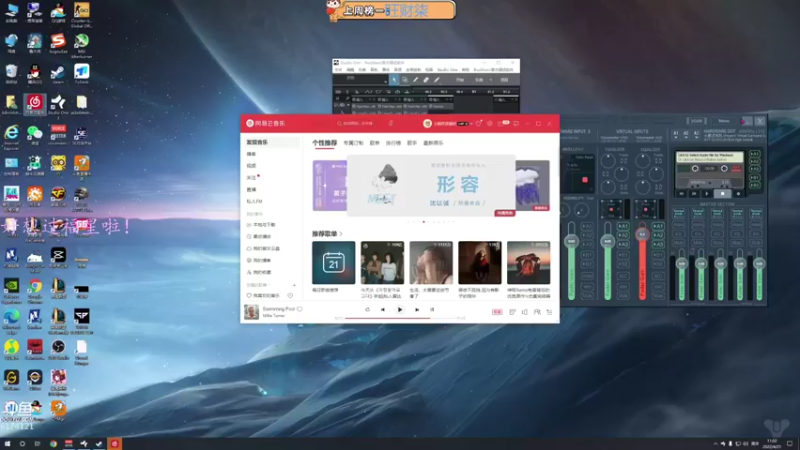Click the volume speaker icon in NetEase player

(524, 312)
